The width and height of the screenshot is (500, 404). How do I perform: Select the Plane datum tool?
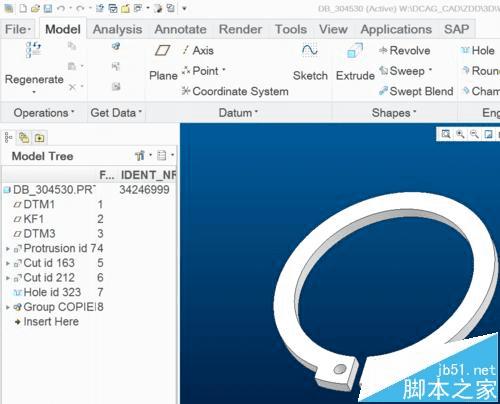(163, 63)
